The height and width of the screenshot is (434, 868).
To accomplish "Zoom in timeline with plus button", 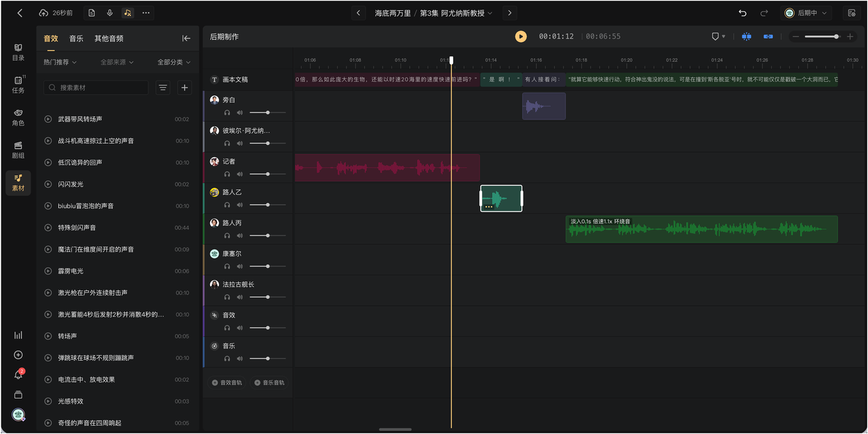I will [850, 37].
